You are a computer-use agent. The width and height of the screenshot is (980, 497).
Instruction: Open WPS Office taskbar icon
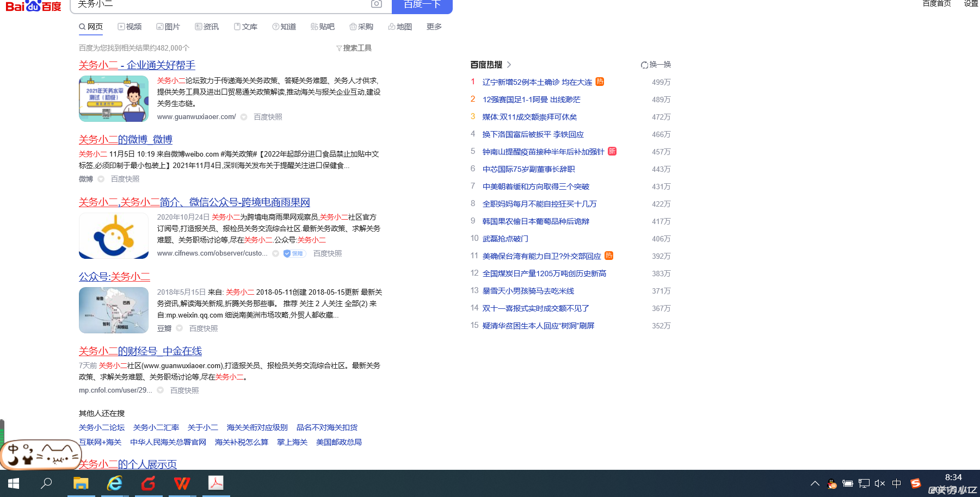(x=182, y=483)
